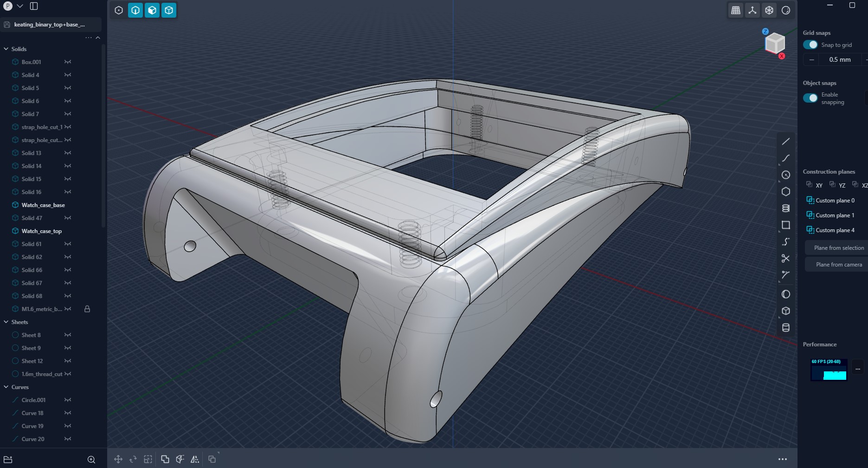Collapse the Sheets section
Screen dimensions: 868x468
[6, 322]
